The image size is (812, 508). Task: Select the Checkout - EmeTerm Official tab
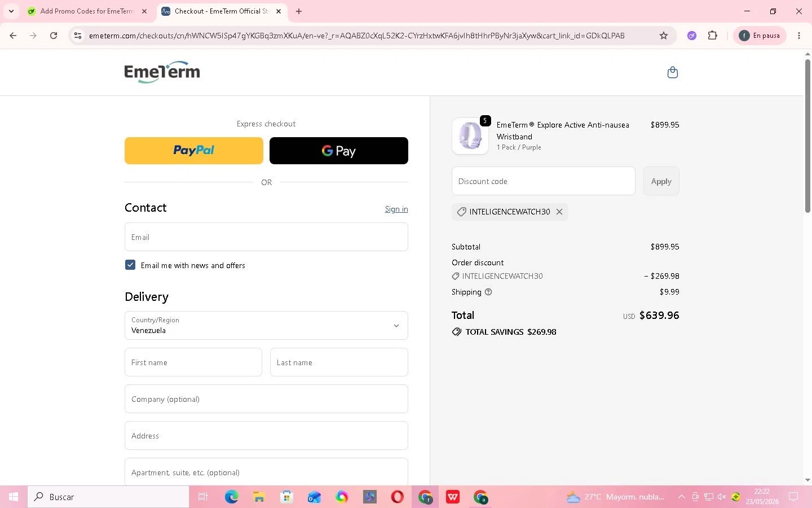(222, 11)
